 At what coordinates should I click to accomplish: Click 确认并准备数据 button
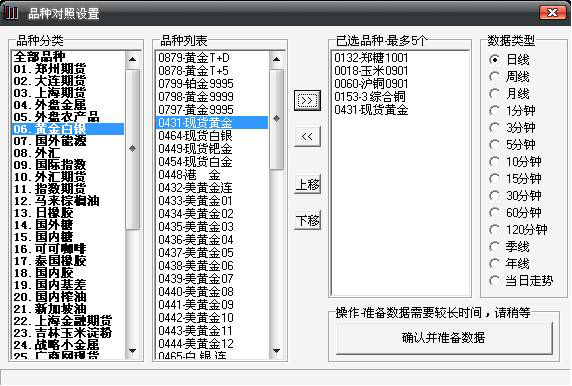(444, 337)
